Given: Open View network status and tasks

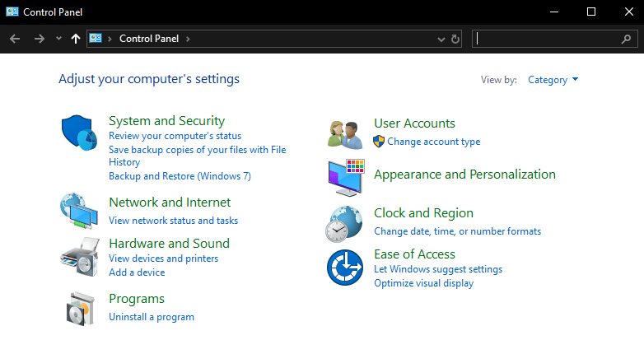Looking at the screenshot, I should point(173,221).
